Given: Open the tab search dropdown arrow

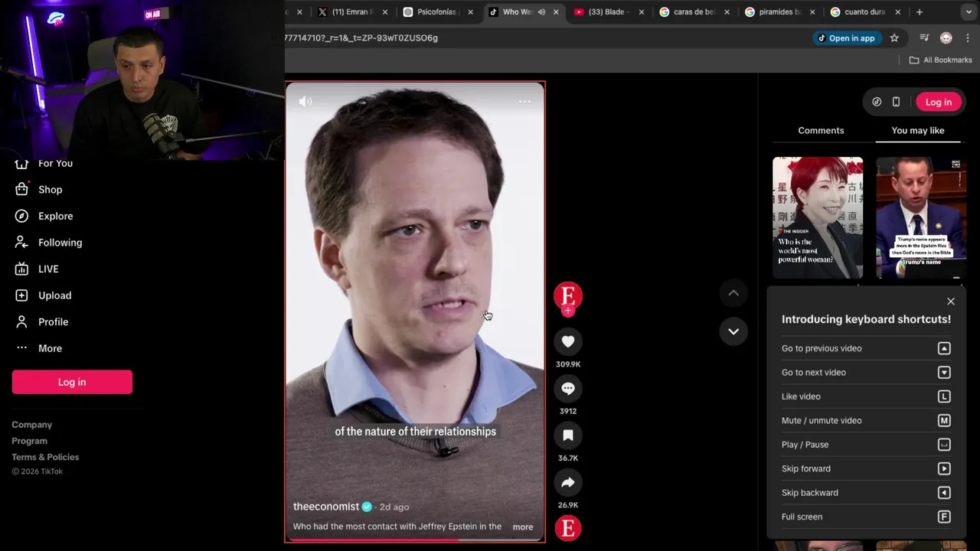Looking at the screenshot, I should point(969,11).
